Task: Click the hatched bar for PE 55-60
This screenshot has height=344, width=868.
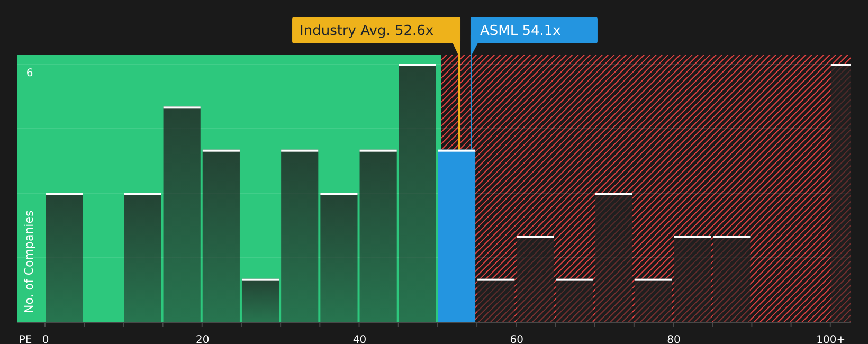Action: (x=496, y=301)
